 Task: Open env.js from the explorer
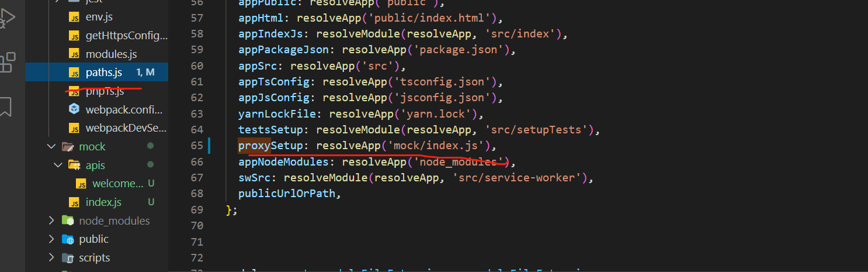99,17
